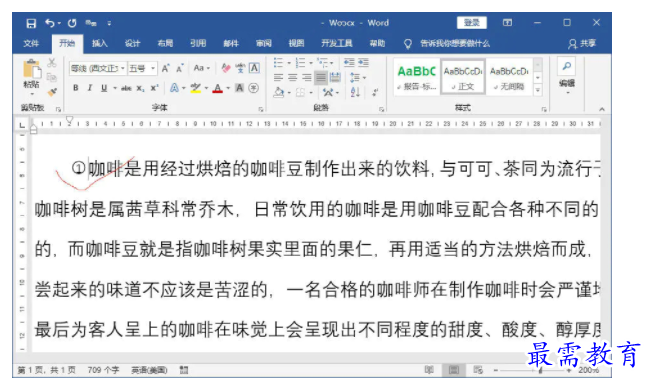The height and width of the screenshot is (386, 649).
Task: Switch to the 布局 tab
Action: (165, 43)
